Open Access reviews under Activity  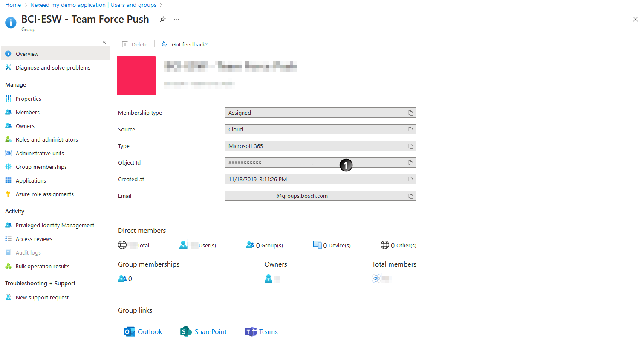(x=32, y=238)
